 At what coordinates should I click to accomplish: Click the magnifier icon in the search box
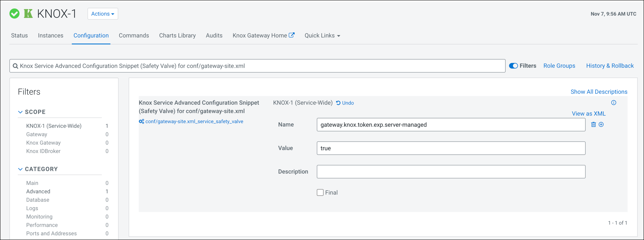pyautogui.click(x=16, y=66)
